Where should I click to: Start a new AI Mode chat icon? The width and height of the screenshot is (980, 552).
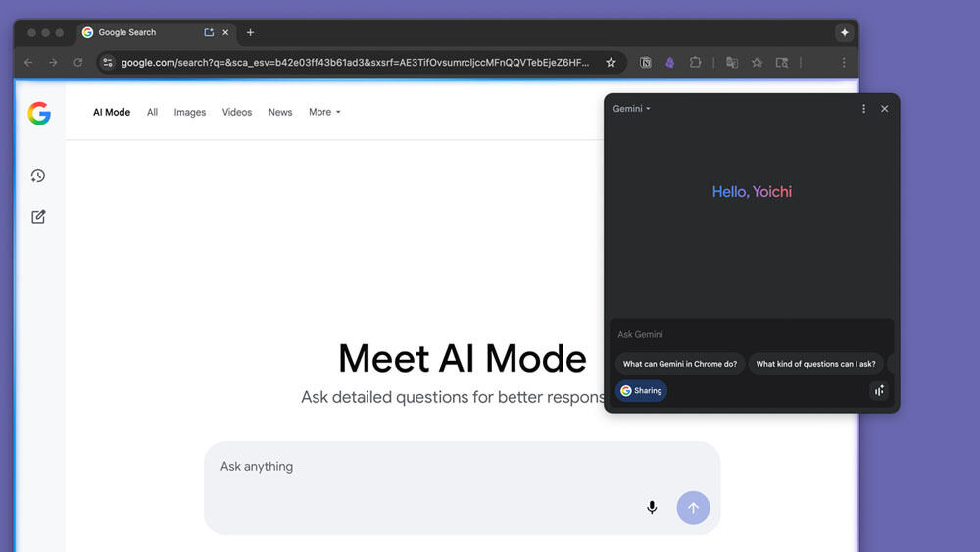click(38, 217)
